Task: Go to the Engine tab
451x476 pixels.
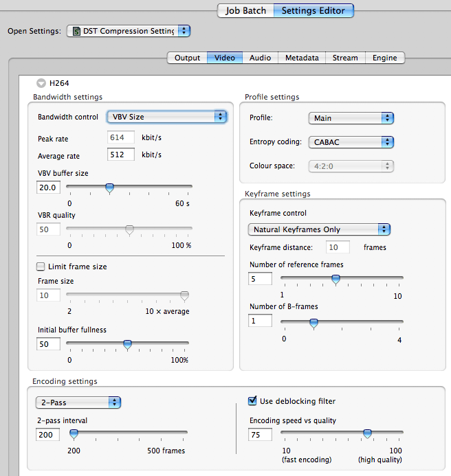Action: 384,58
